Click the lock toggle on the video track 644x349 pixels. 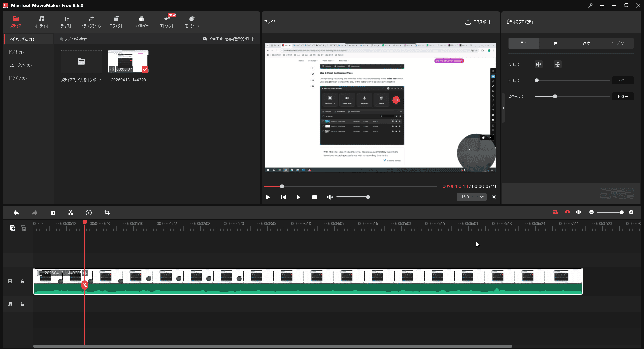click(22, 281)
